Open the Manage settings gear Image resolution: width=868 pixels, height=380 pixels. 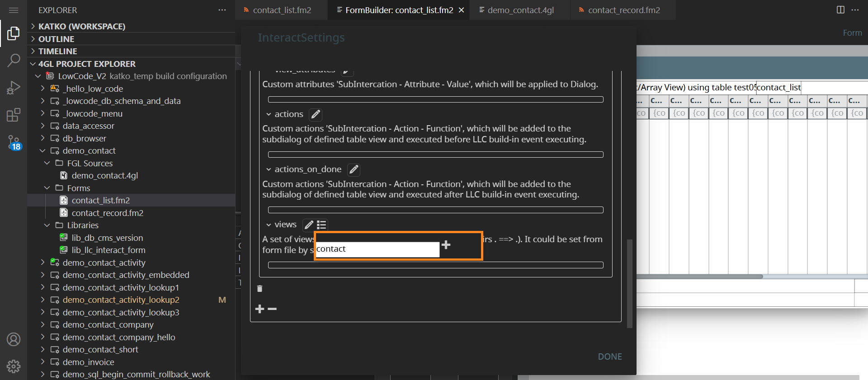[x=14, y=366]
